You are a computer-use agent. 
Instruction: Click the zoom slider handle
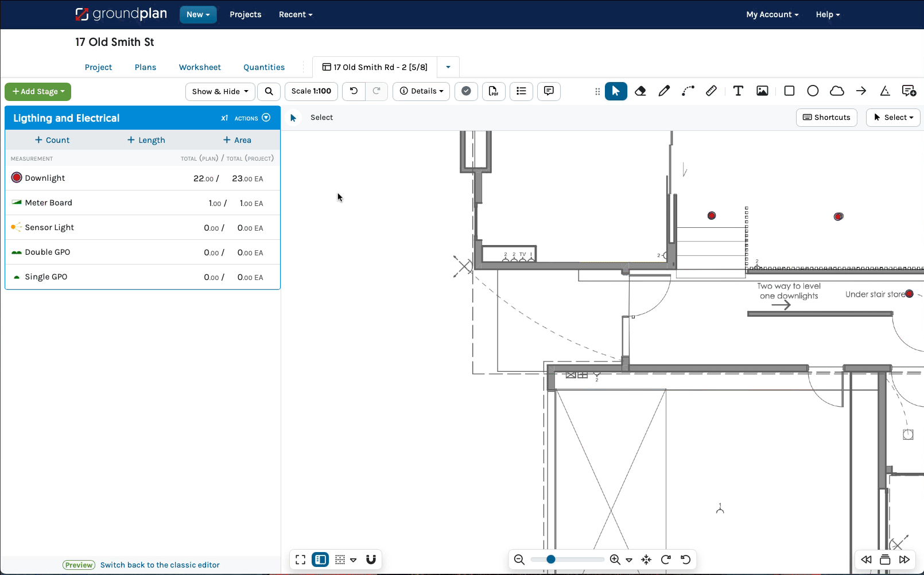[x=550, y=559]
